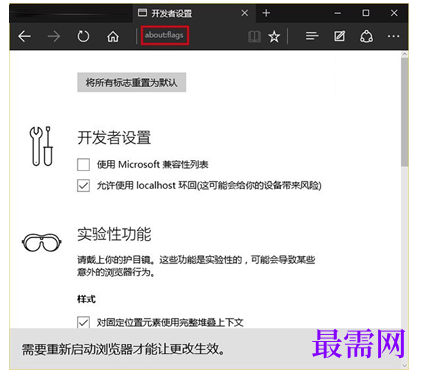424x375 pixels.
Task: Click the Back arrow button
Action: (x=24, y=36)
